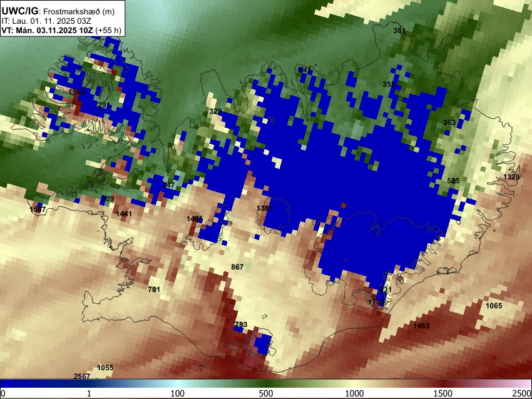The image size is (532, 399).
Task: Click the '(+55 h)' forecast offset text
Action: click(108, 30)
